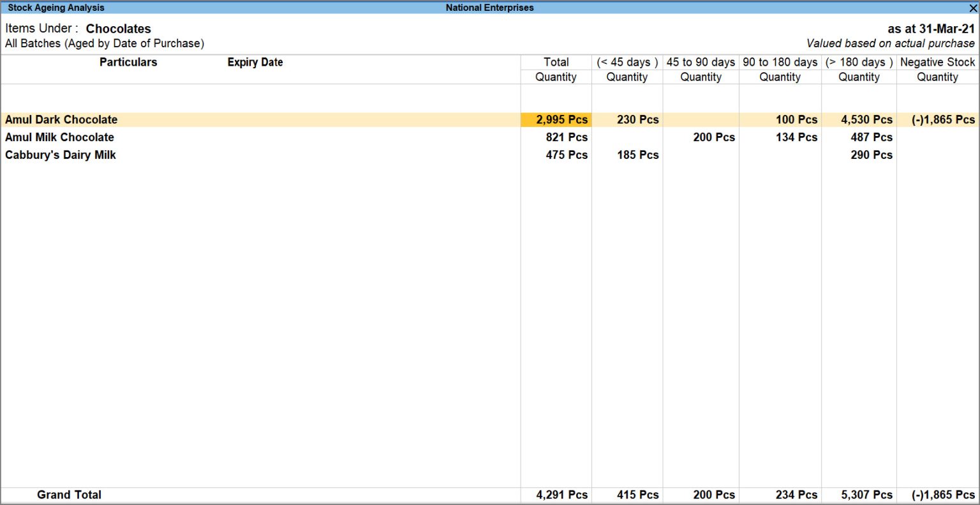Click the Expiry Date column header
The width and height of the screenshot is (980, 505).
[255, 62]
